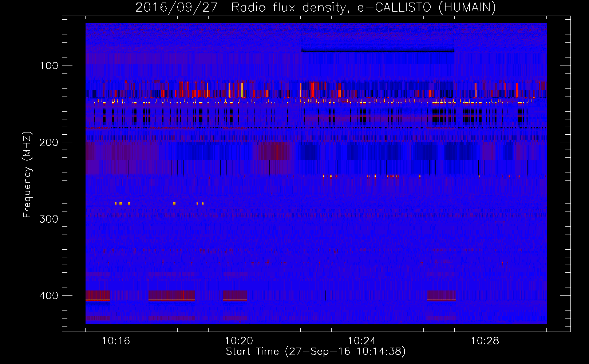Click the '300' frequency tick label
The image size is (589, 364).
[x=49, y=219]
